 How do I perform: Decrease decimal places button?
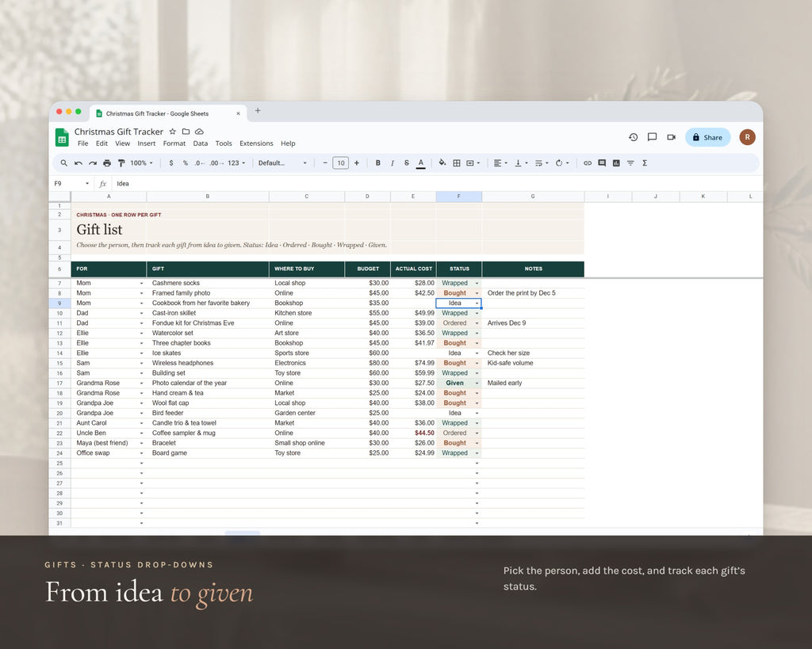click(199, 163)
